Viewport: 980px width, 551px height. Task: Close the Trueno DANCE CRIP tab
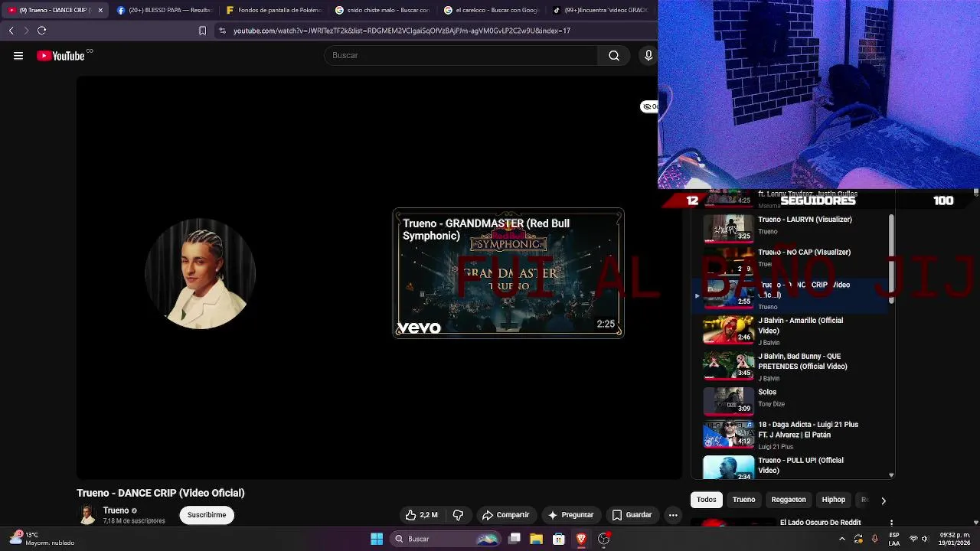coord(100,10)
